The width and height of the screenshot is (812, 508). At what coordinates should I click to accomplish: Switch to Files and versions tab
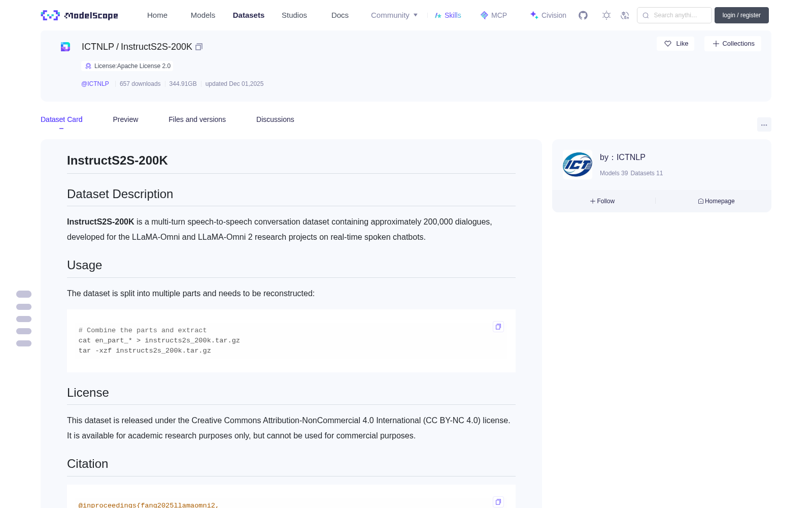point(197,119)
